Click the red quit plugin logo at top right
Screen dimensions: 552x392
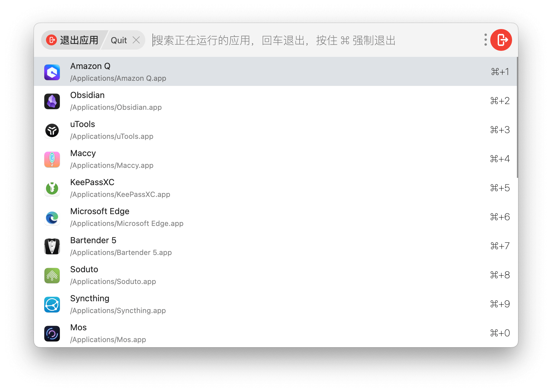pos(501,40)
